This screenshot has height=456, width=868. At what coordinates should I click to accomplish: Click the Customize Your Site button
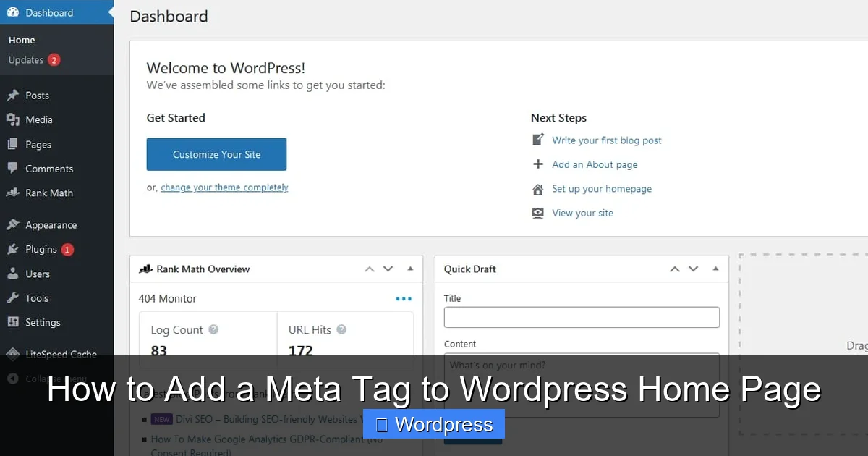(216, 154)
